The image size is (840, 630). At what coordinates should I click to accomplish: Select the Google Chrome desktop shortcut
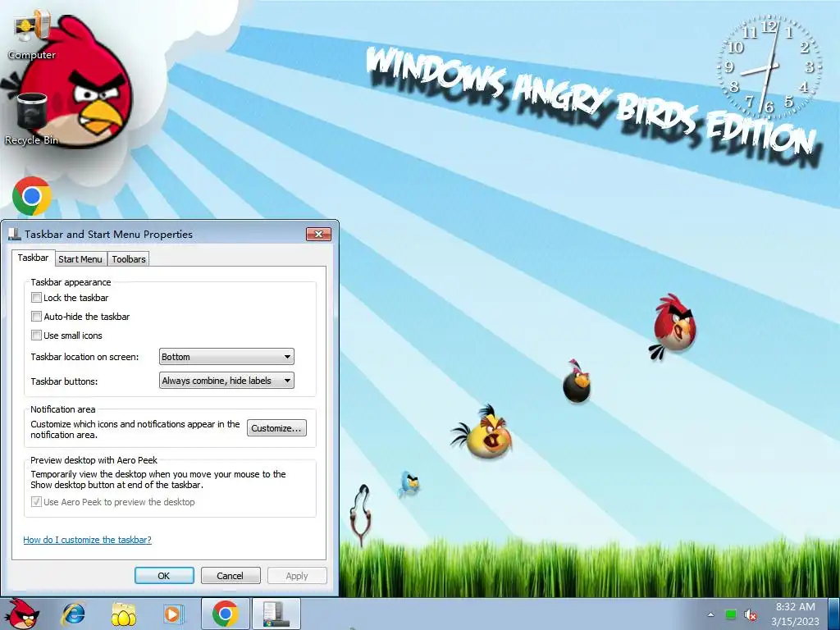(32, 196)
